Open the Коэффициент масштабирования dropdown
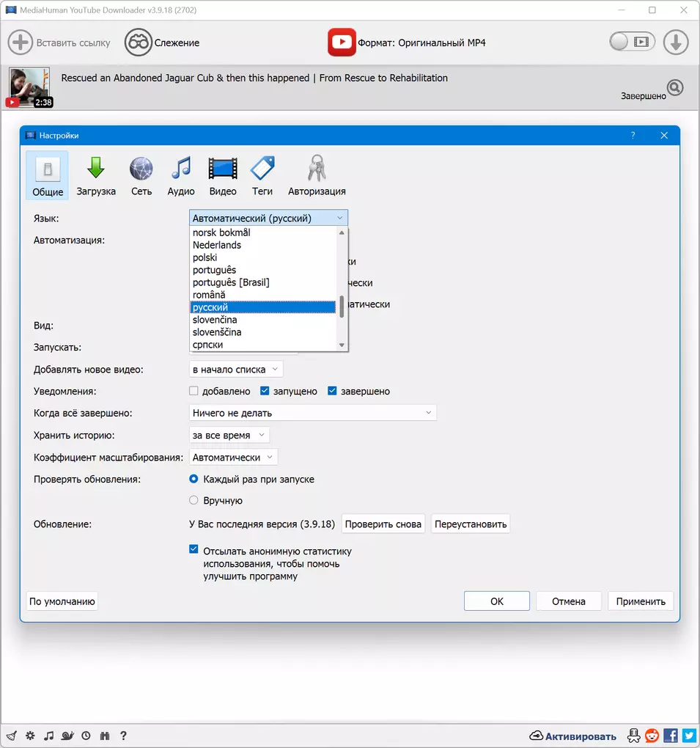Viewport: 700px width, 748px height. [233, 457]
